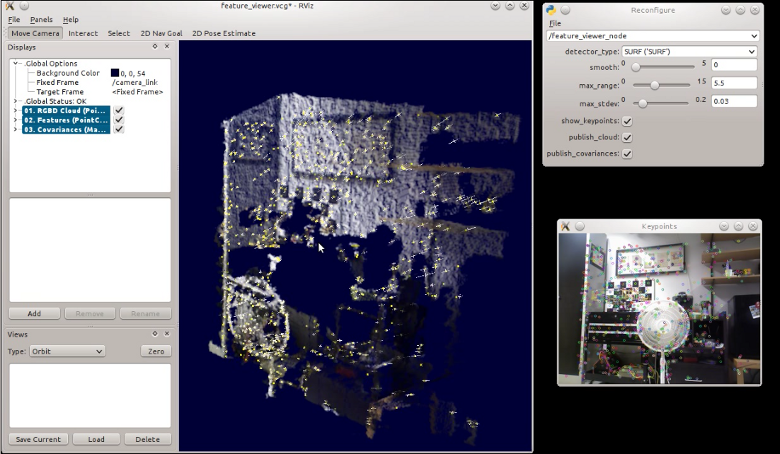
Task: Click the max_range slider handle
Action: pyautogui.click(x=653, y=85)
